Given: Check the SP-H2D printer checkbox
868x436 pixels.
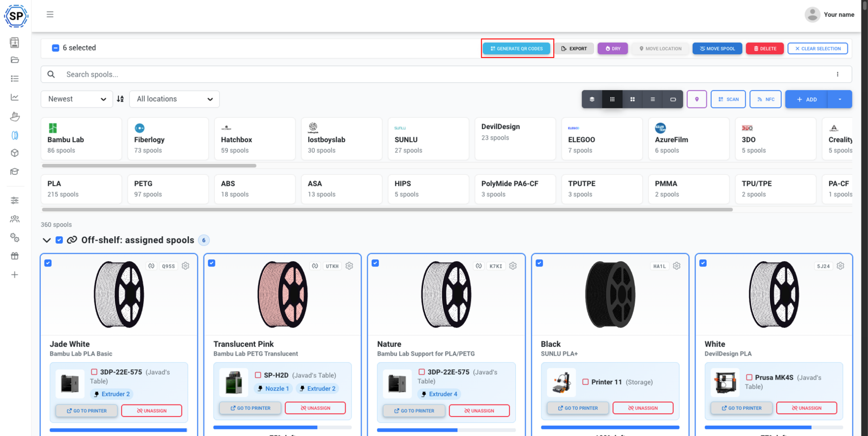Looking at the screenshot, I should (258, 375).
